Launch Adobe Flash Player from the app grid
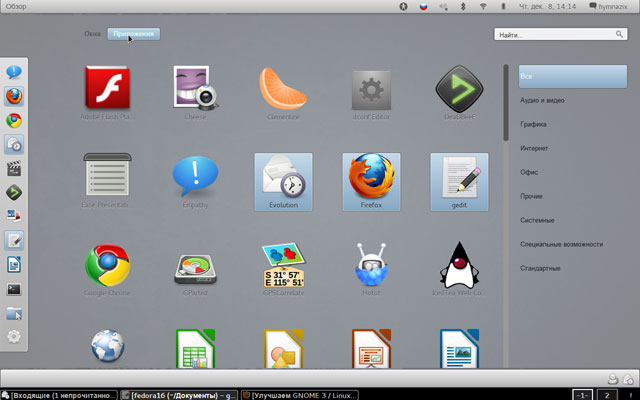Viewport: 640px width, 400px height. [x=107, y=93]
